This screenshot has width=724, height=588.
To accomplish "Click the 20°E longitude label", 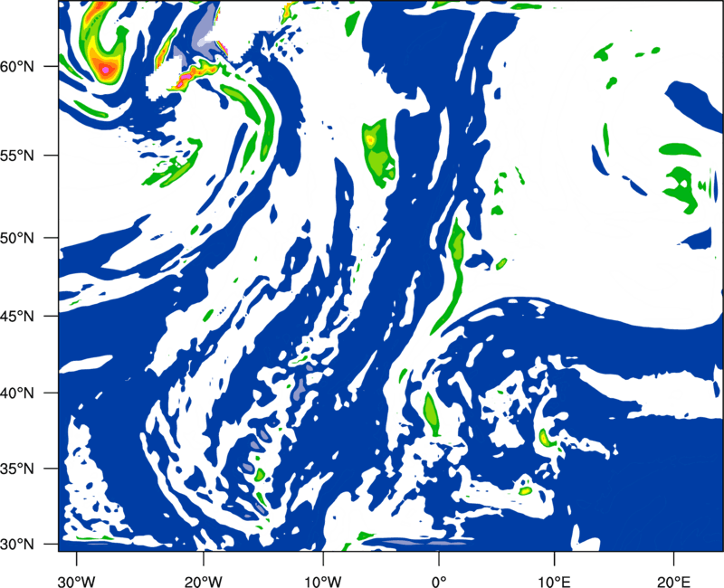I will tap(673, 582).
